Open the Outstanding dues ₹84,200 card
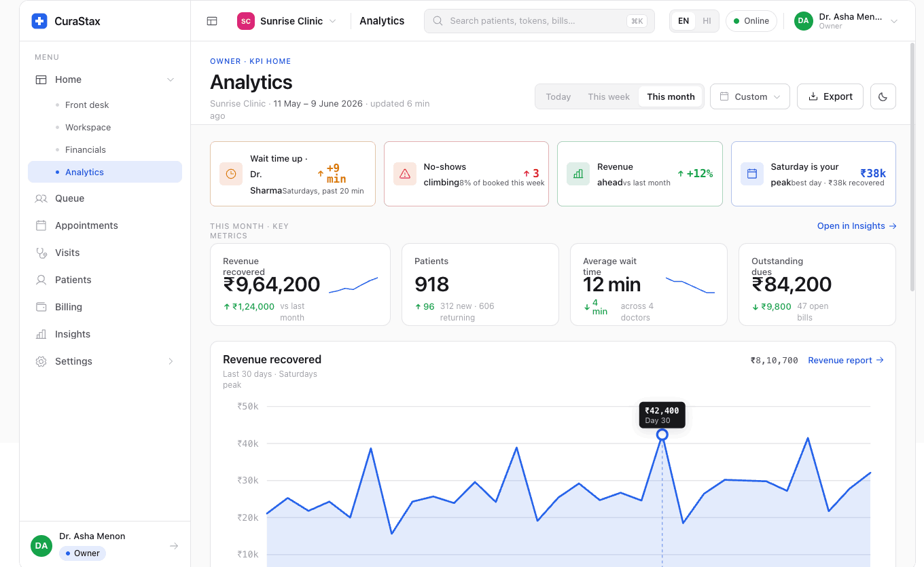 pos(817,285)
